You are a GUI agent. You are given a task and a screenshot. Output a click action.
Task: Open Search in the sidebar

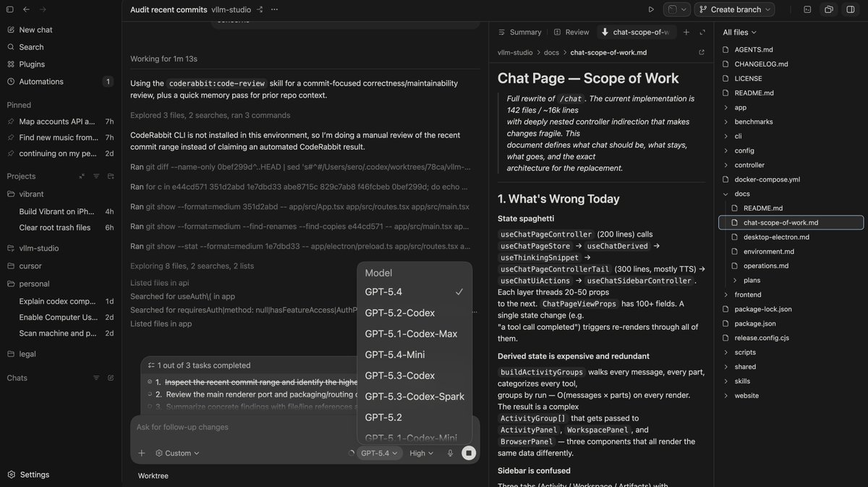coord(31,47)
